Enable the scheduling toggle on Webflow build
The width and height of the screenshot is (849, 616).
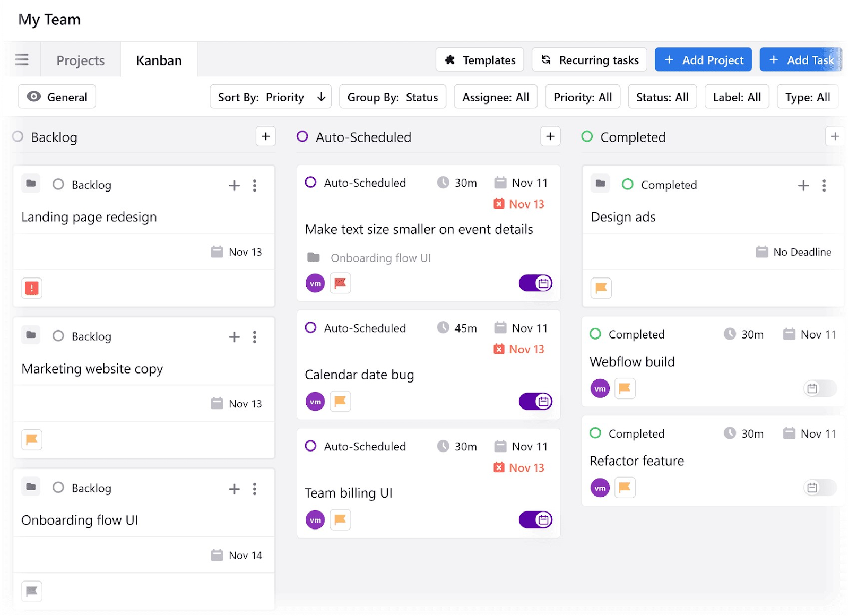pyautogui.click(x=820, y=388)
